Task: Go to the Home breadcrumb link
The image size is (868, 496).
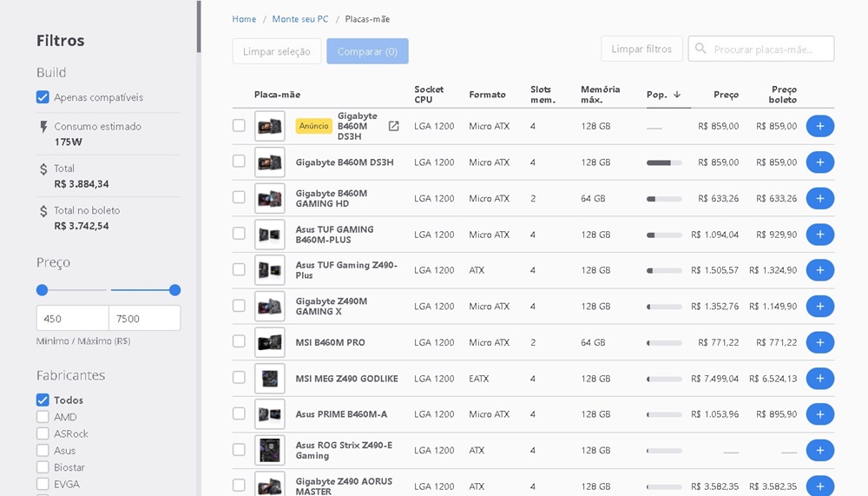Action: tap(244, 19)
